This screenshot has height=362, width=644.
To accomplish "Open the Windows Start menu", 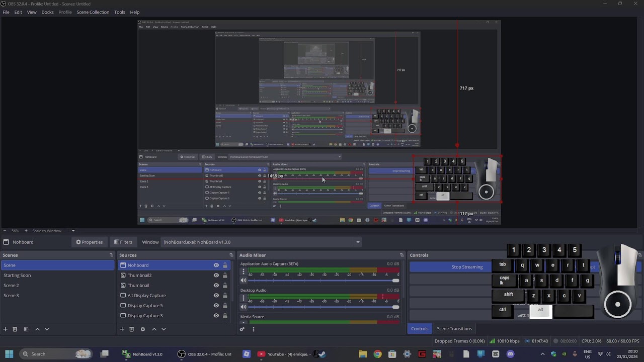I will pyautogui.click(x=9, y=354).
